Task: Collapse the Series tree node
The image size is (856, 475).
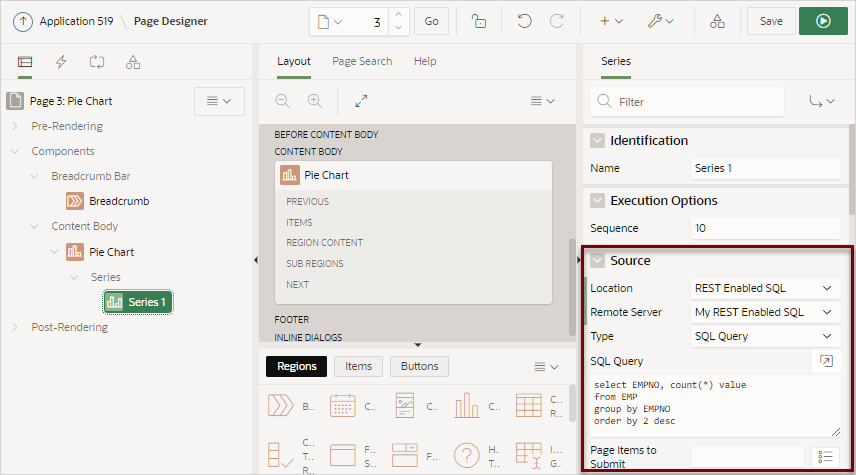Action: tap(74, 277)
